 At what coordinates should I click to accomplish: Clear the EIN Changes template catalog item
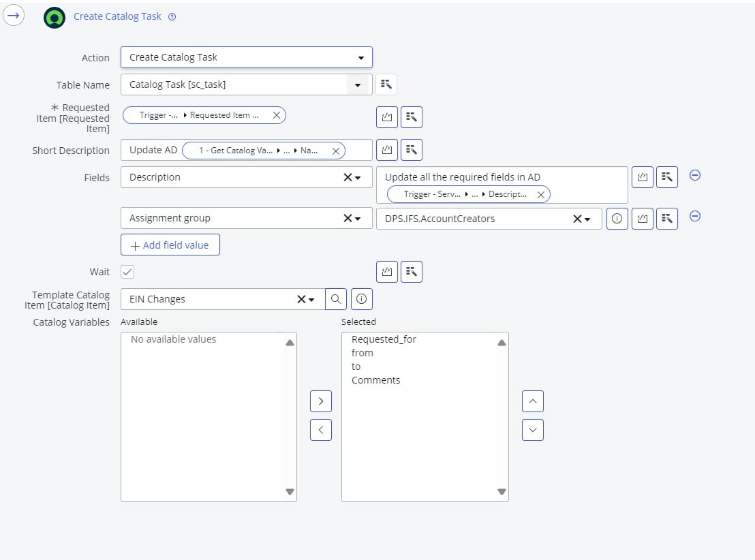pos(301,299)
